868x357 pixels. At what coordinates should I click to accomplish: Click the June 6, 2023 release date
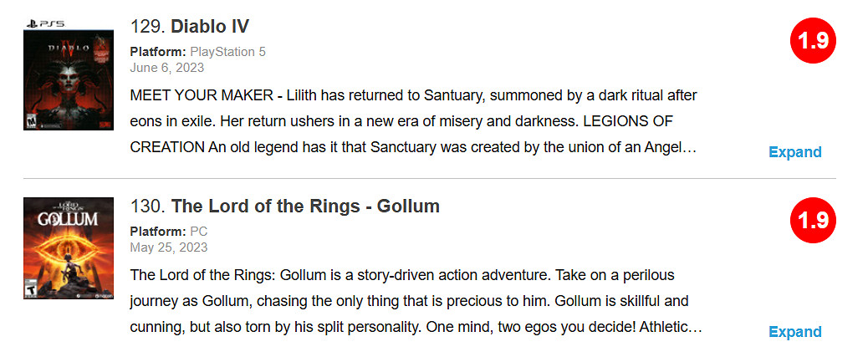click(x=166, y=67)
